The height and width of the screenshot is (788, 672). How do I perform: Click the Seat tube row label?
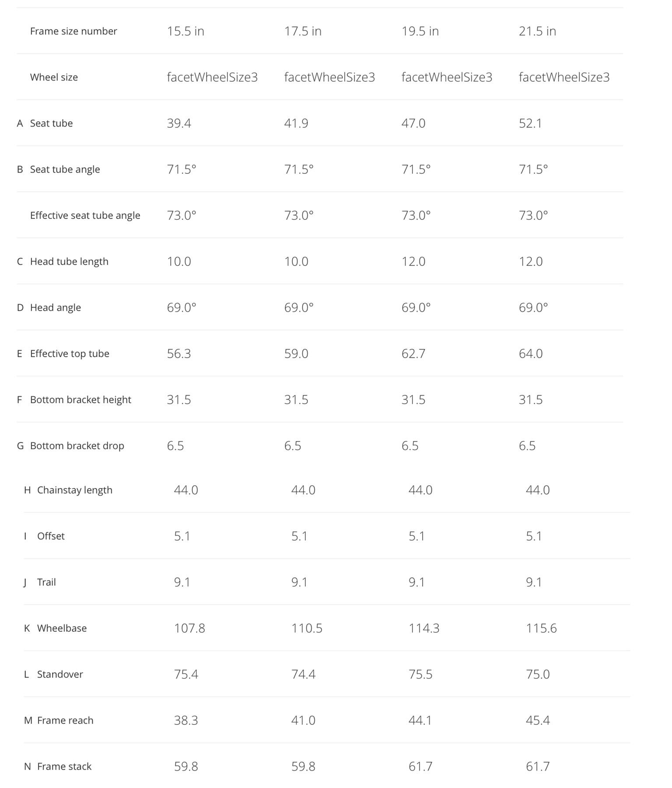(x=51, y=123)
